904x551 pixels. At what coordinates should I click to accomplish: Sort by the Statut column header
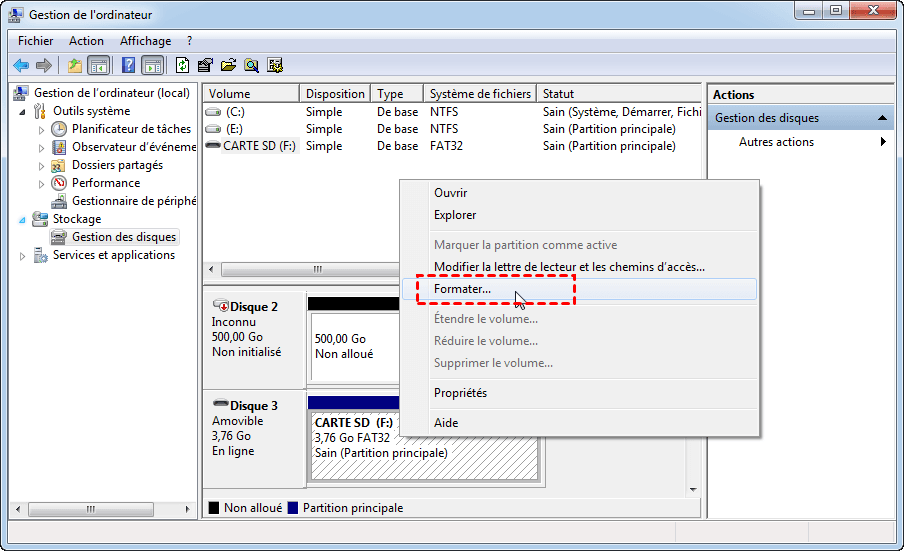pyautogui.click(x=619, y=93)
